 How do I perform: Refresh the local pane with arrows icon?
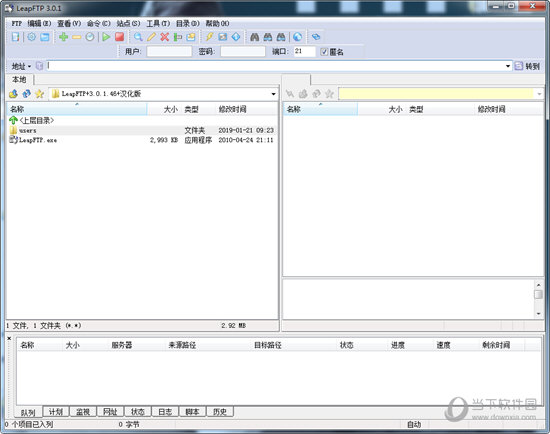(26, 94)
